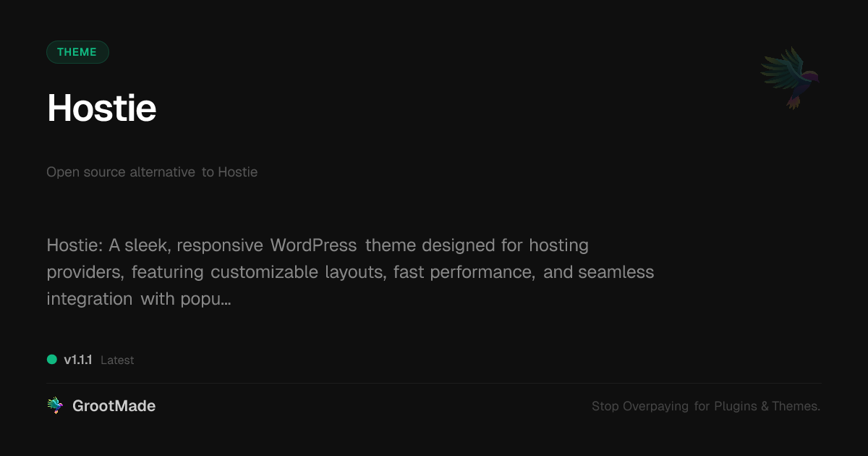This screenshot has width=868, height=456.
Task: Click the green status dot beside v1.1.1
Action: coord(52,360)
